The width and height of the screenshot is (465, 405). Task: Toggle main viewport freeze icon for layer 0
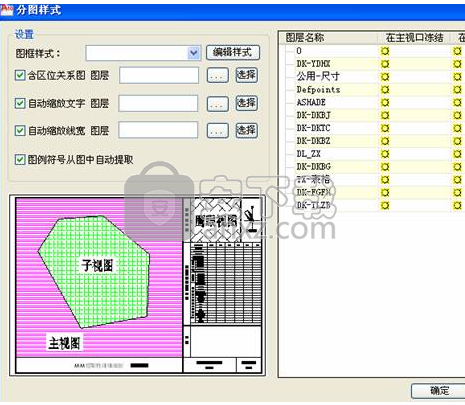(385, 51)
